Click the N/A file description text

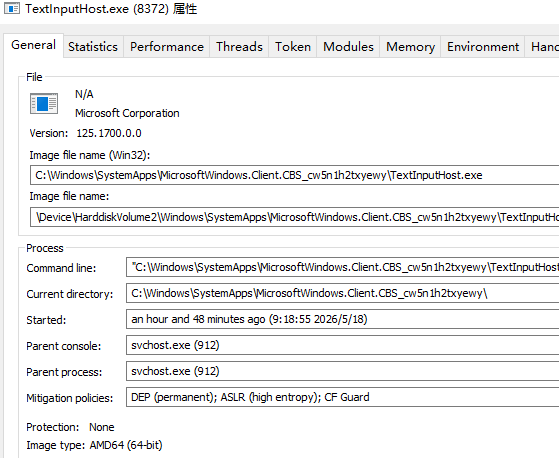84,94
